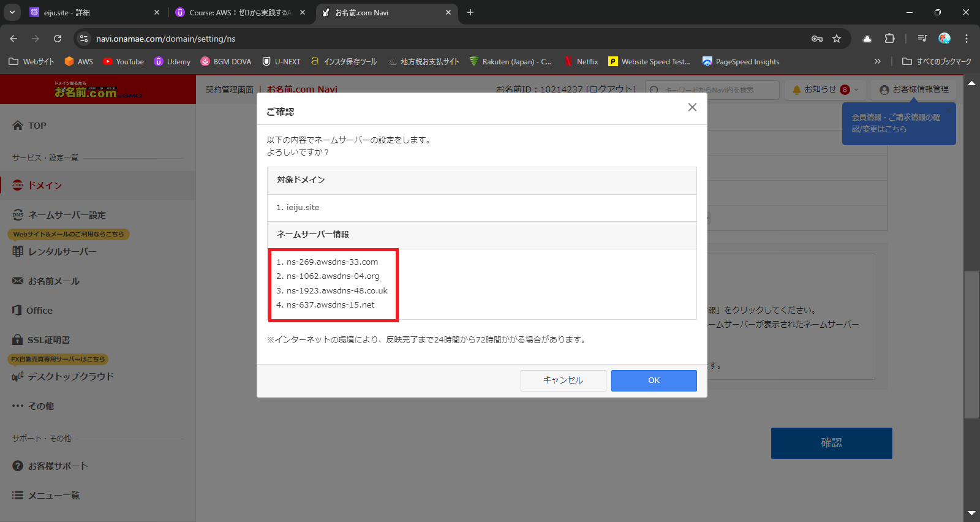Go back in browser history
This screenshot has height=522, width=980.
(13, 39)
